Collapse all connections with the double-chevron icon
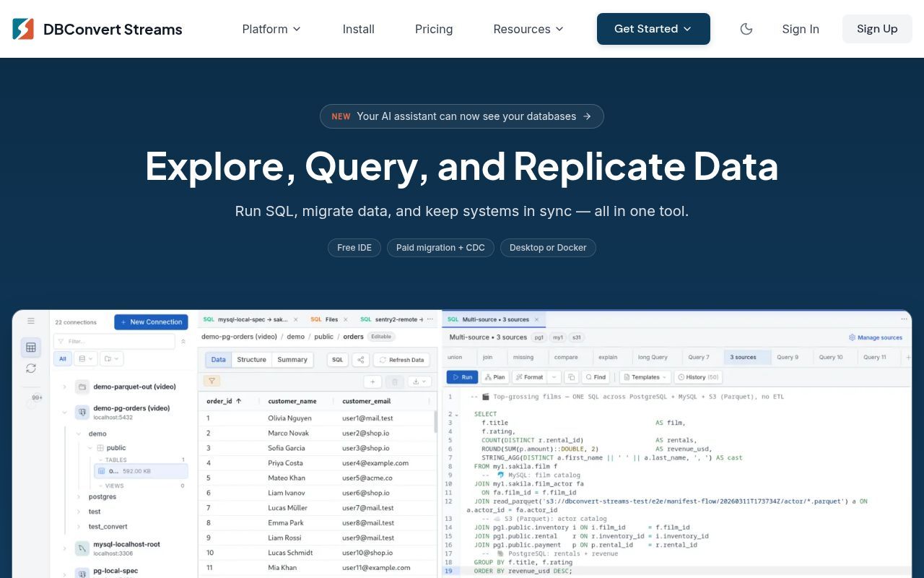Screen dimensions: 924x578 click(x=183, y=341)
